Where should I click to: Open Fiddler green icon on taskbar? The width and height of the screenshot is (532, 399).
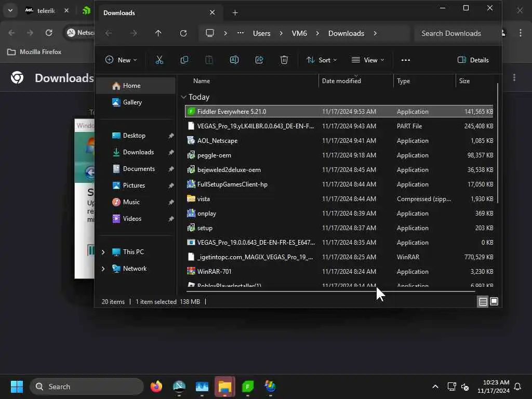tap(248, 387)
